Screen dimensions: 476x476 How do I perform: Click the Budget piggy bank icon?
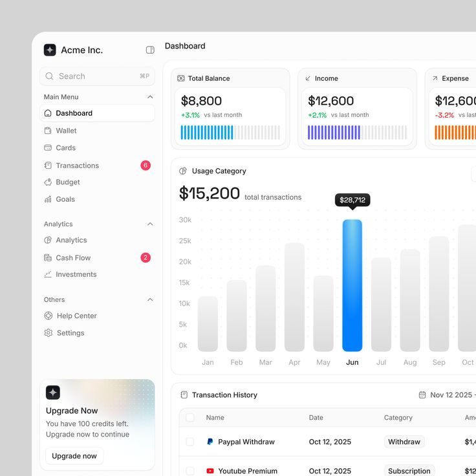click(48, 182)
